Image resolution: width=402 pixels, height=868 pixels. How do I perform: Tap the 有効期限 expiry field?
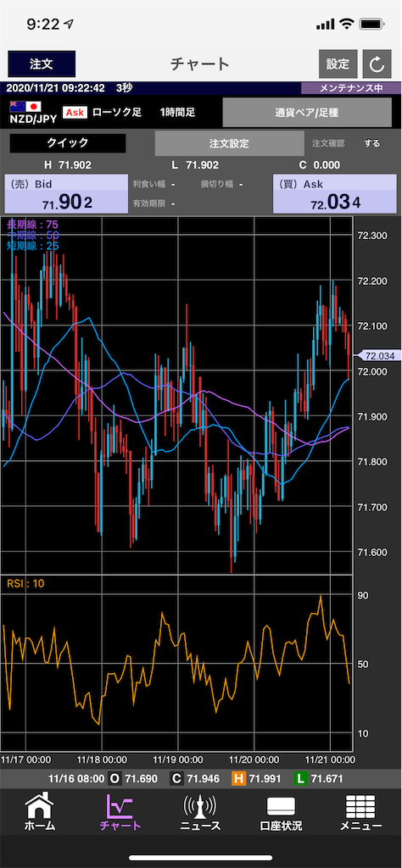[x=154, y=203]
